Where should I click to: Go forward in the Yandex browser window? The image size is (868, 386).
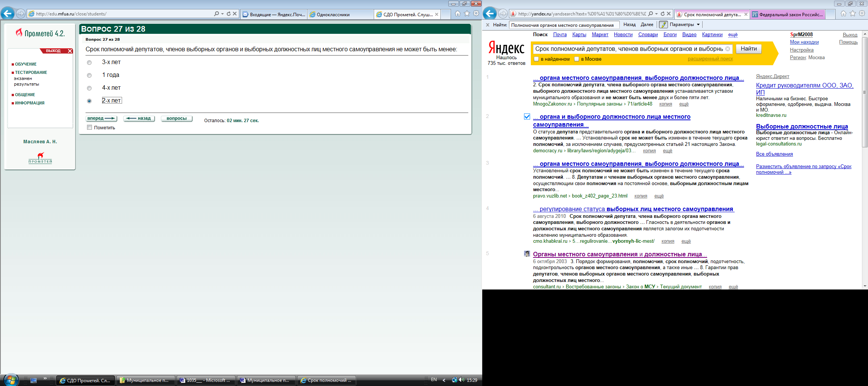click(x=503, y=14)
